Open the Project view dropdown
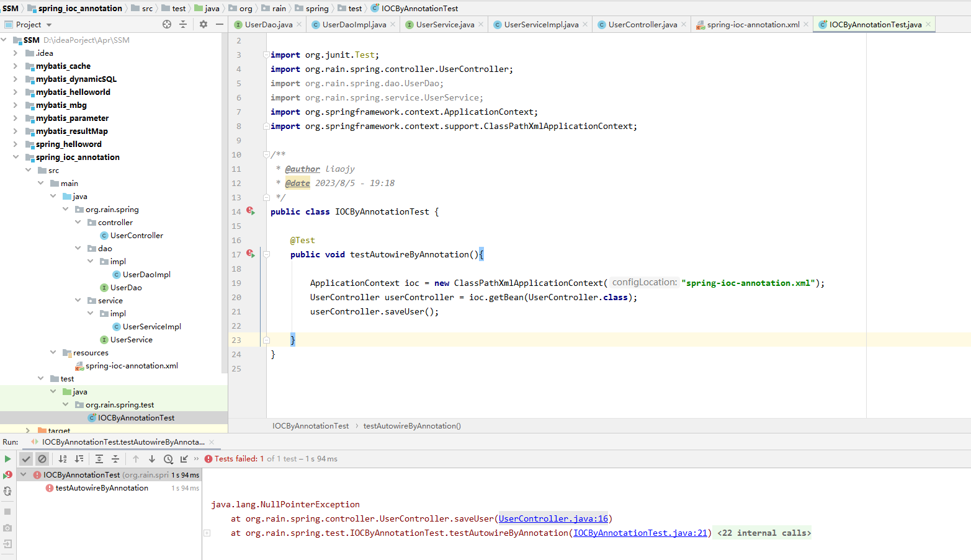Screen dimensions: 971x560 49,25
